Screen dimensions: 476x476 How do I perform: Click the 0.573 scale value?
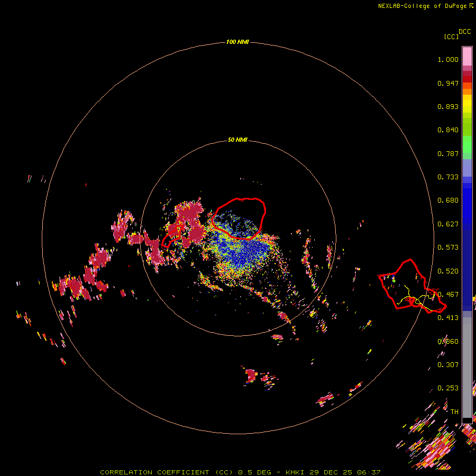[448, 248]
